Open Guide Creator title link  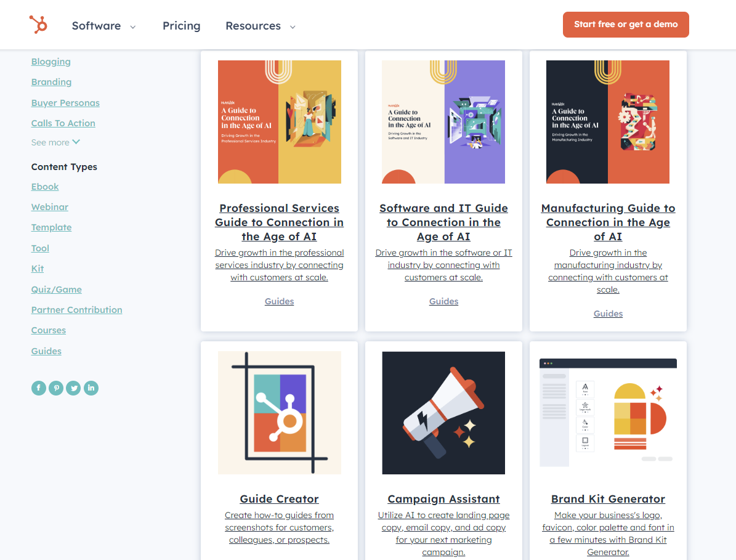click(279, 498)
